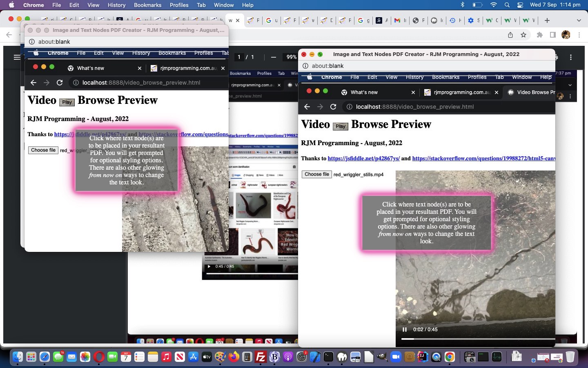Viewport: 588px width, 368px height.
Task: Open the macOS Control Center toggles
Action: (520, 5)
